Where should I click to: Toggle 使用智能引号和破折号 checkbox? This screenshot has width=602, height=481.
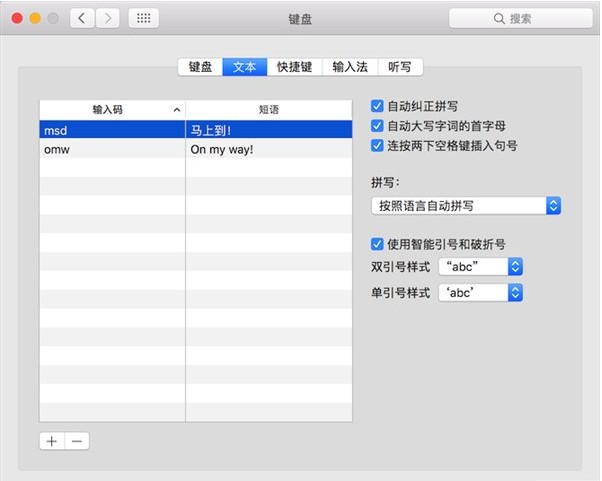[x=377, y=244]
